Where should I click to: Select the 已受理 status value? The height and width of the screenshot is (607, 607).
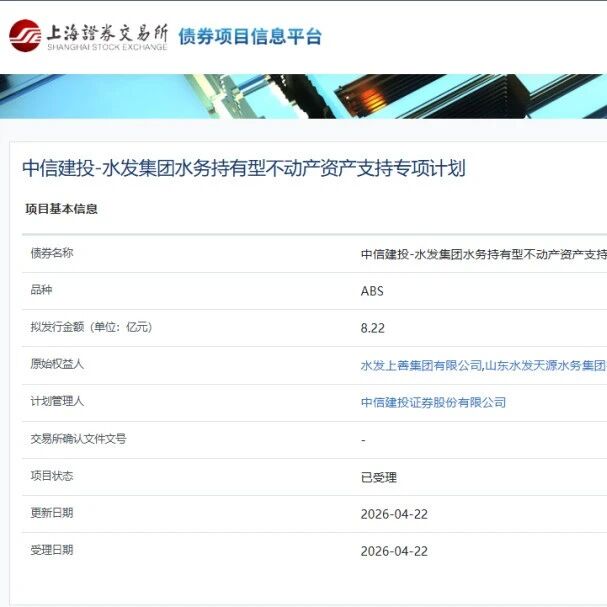pyautogui.click(x=379, y=477)
